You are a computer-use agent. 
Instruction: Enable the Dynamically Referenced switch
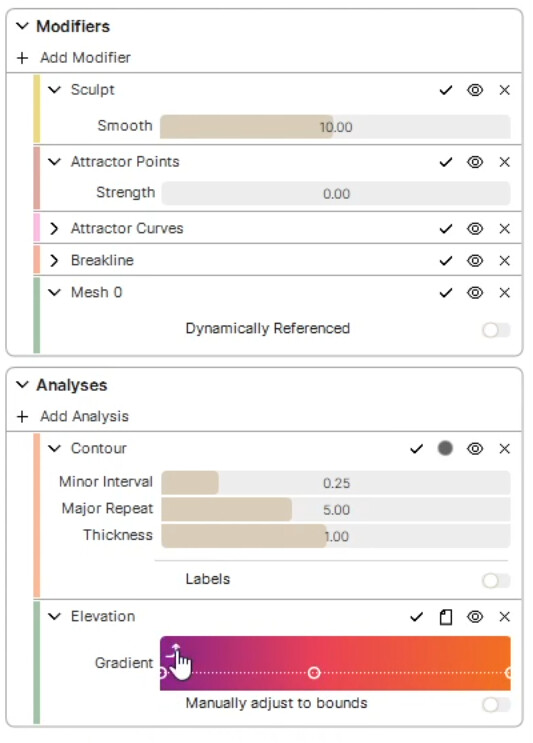[496, 330]
